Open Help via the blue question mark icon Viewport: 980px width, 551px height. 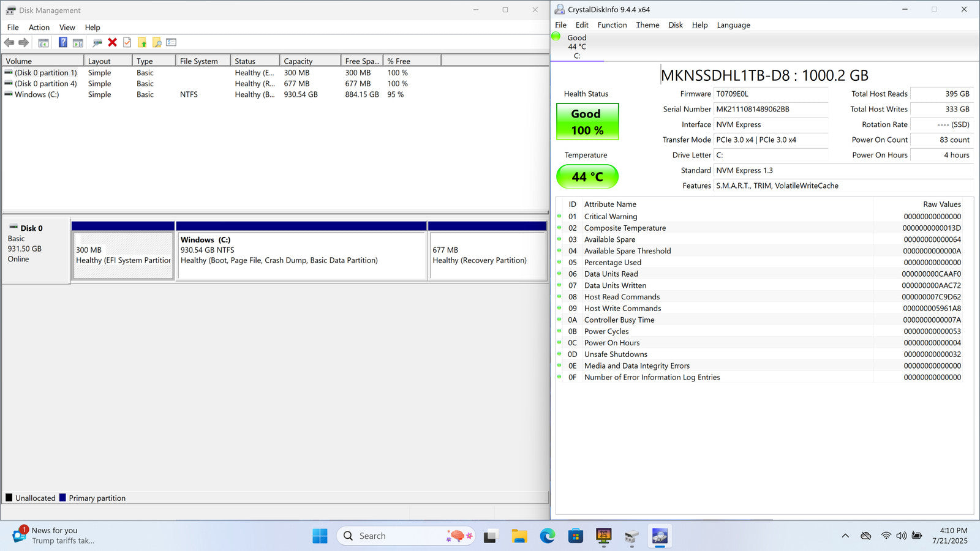(62, 42)
